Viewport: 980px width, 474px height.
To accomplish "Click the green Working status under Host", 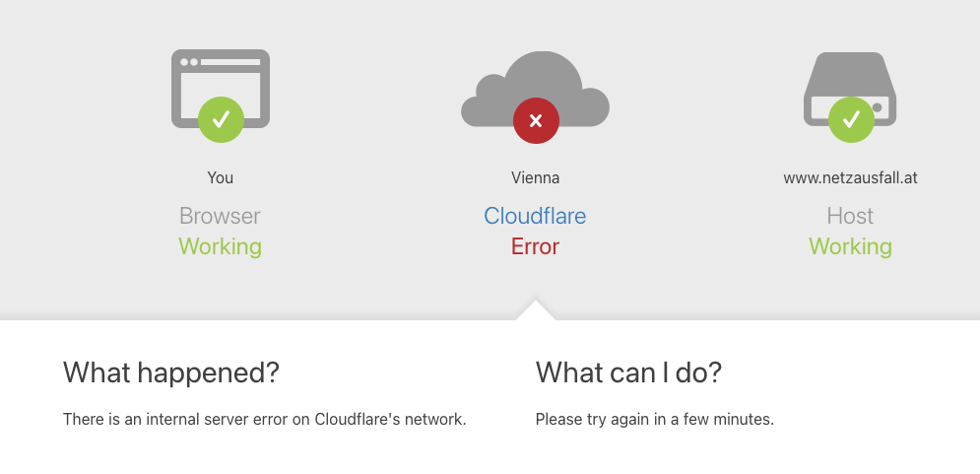I will [x=850, y=246].
